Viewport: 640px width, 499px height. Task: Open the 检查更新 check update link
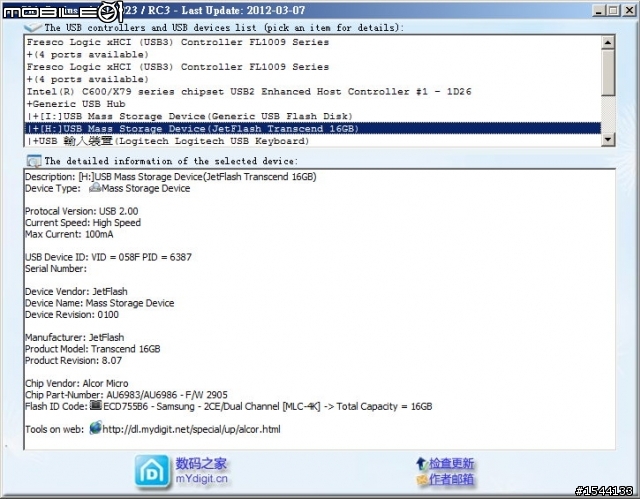(x=451, y=464)
